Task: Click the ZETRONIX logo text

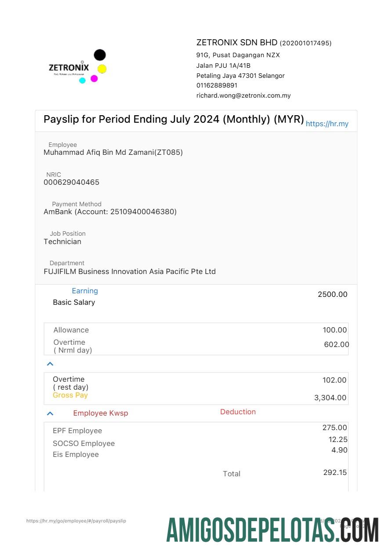Action: (69, 68)
